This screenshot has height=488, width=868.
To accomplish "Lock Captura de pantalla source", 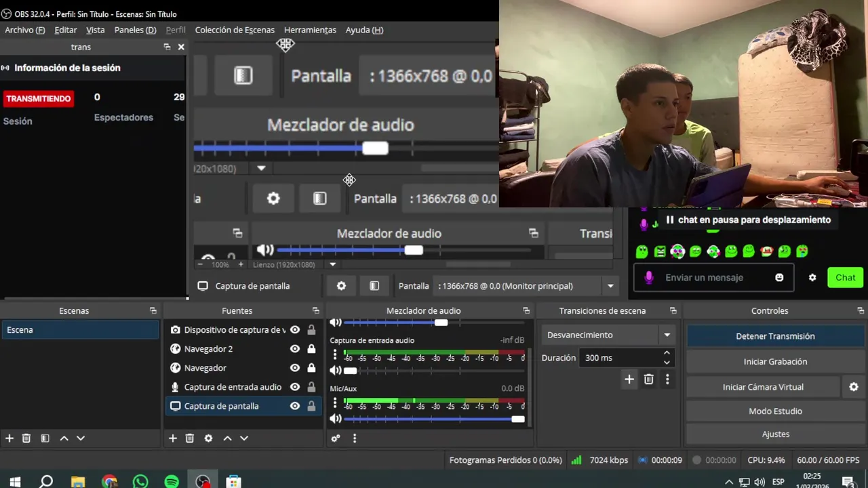I will coord(311,406).
